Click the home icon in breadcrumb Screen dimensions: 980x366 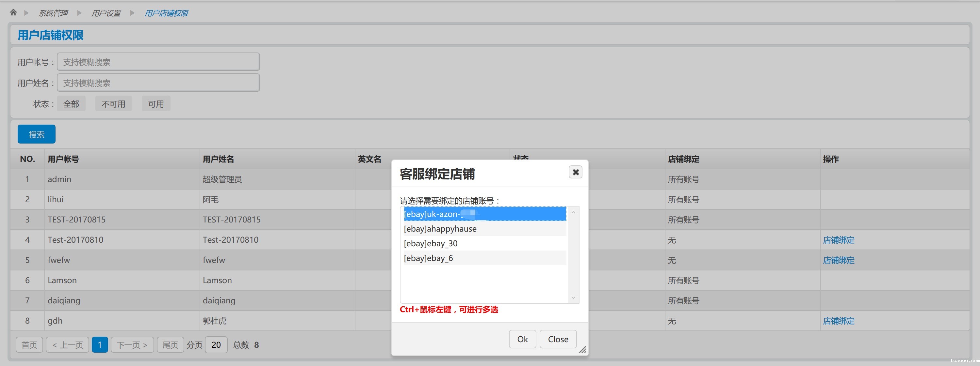tap(13, 12)
